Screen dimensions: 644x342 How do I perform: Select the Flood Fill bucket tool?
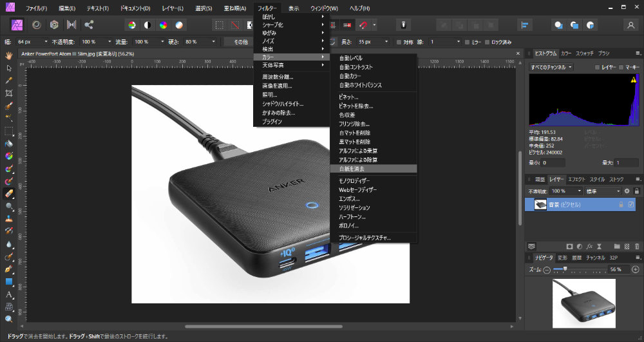(8, 144)
